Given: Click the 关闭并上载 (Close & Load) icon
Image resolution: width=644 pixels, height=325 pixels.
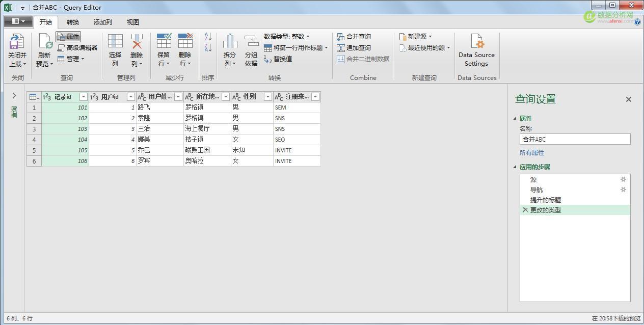Looking at the screenshot, I should pos(17,43).
